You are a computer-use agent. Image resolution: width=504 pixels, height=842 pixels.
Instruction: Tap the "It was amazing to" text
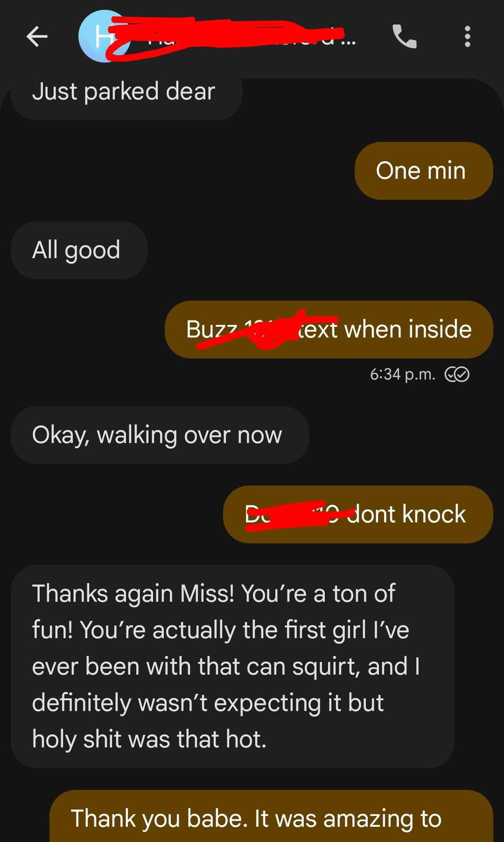(x=348, y=819)
